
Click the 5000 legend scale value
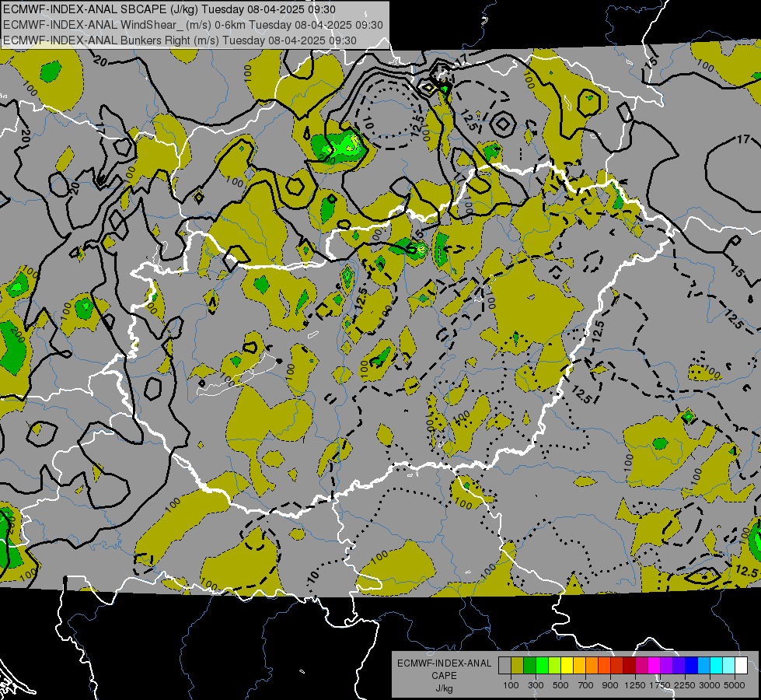click(735, 685)
